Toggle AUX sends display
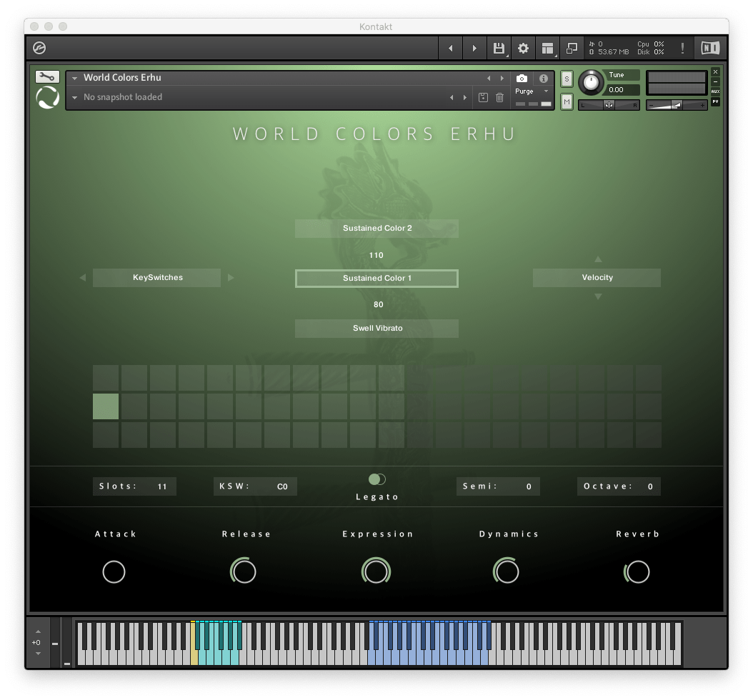 click(x=716, y=91)
